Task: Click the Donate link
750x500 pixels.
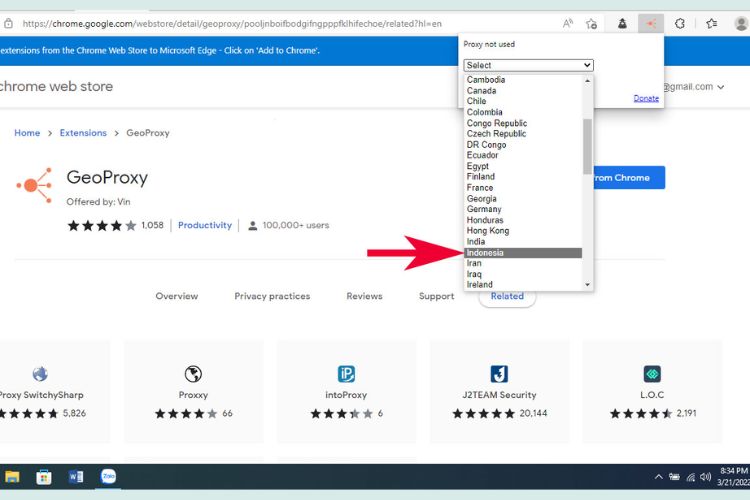Action: [x=646, y=98]
